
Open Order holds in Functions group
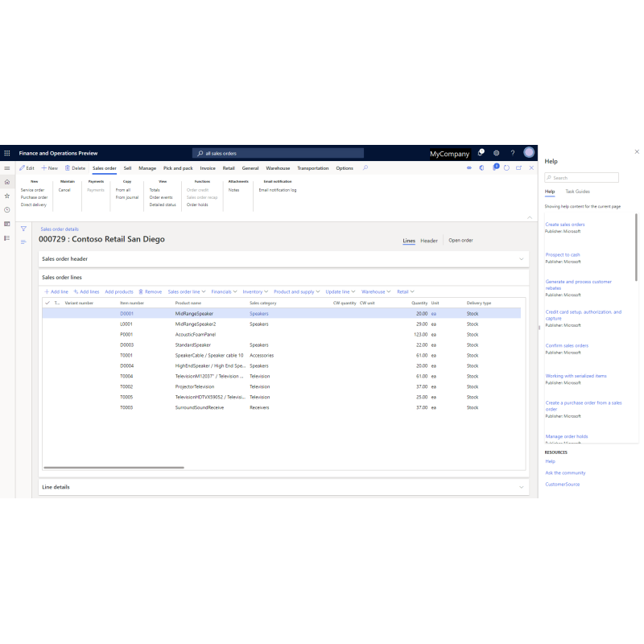(x=197, y=204)
